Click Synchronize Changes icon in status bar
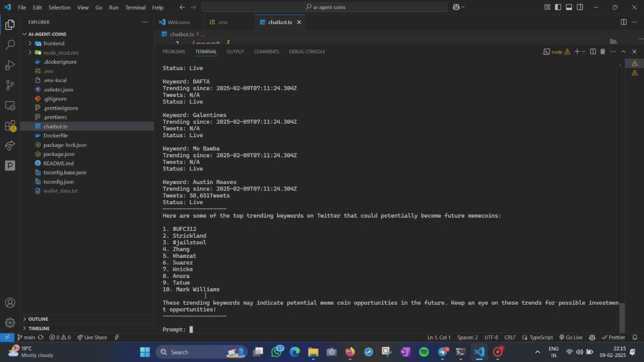644x362 pixels. coord(40,337)
